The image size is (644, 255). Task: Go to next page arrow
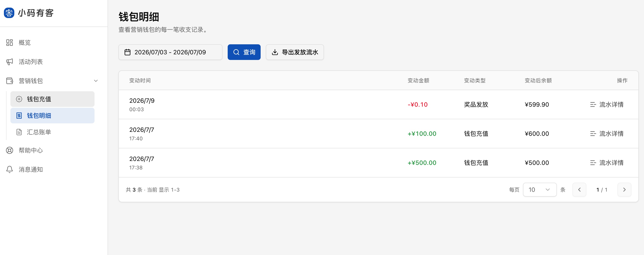624,190
